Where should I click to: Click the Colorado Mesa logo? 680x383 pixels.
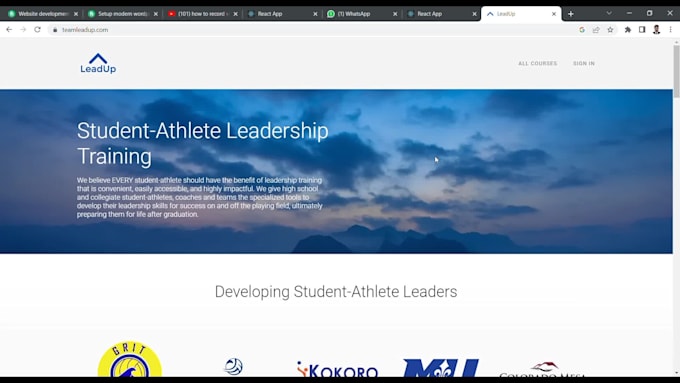click(x=543, y=369)
